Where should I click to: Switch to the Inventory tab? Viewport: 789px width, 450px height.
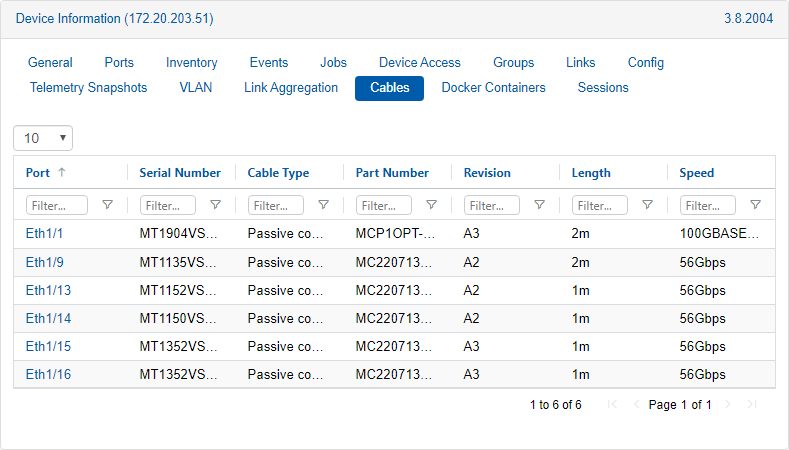(x=191, y=62)
